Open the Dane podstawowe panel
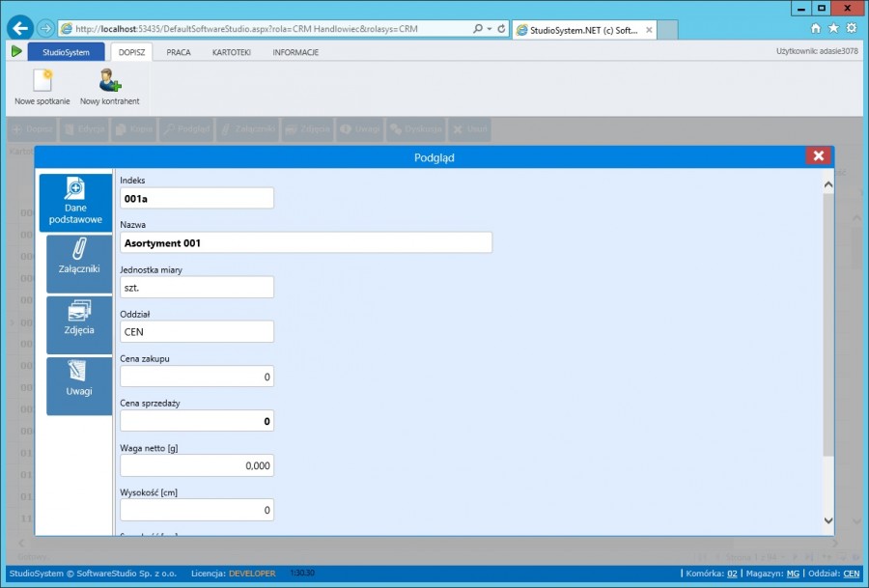This screenshot has width=869, height=588. [75, 202]
